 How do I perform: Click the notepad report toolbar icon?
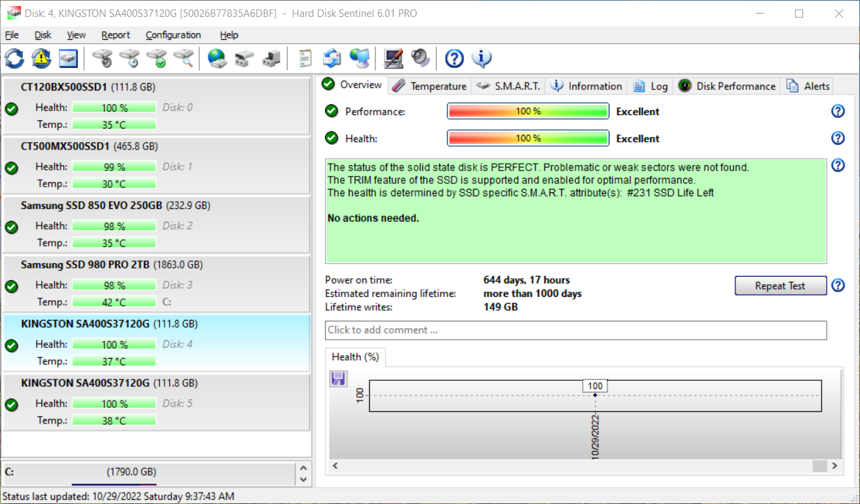[x=305, y=58]
